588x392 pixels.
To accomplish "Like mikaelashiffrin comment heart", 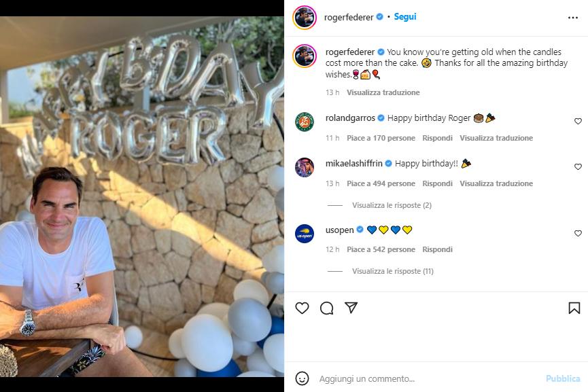I will coord(578,166).
